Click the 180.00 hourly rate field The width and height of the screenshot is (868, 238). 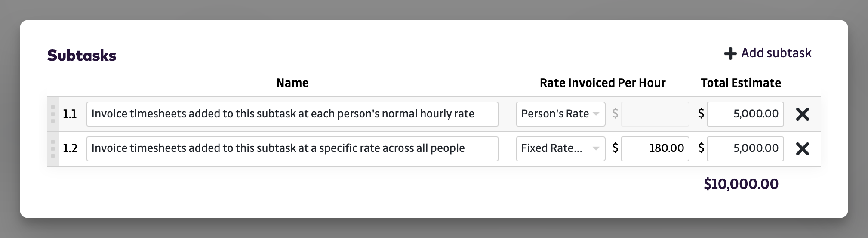655,149
